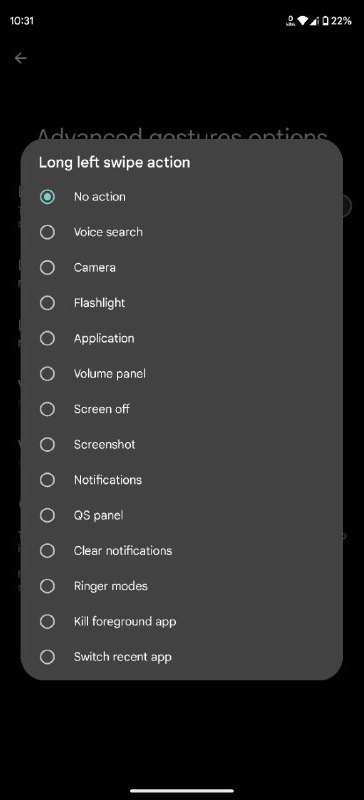Image resolution: width=364 pixels, height=800 pixels.
Task: Choose Clear notifications option
Action: [181, 551]
